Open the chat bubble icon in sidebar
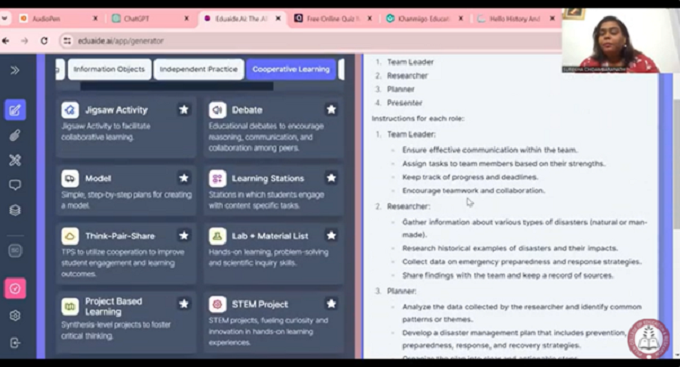This screenshot has height=367, width=680. click(x=15, y=185)
